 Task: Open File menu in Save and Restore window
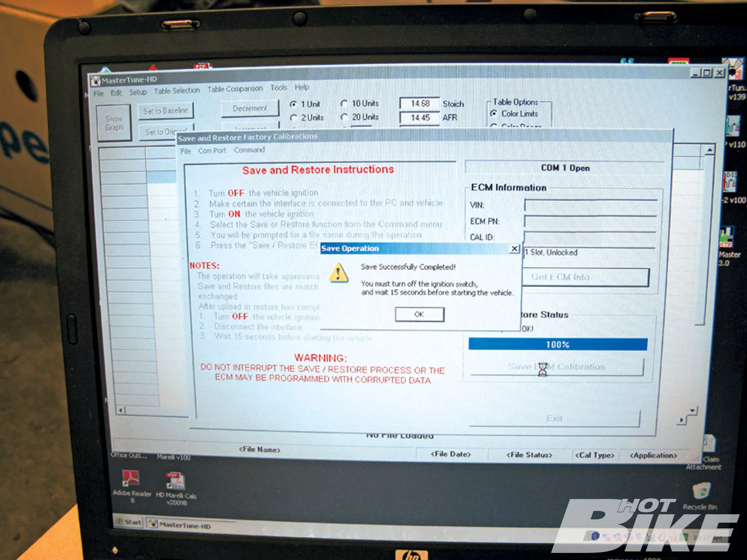pos(186,151)
